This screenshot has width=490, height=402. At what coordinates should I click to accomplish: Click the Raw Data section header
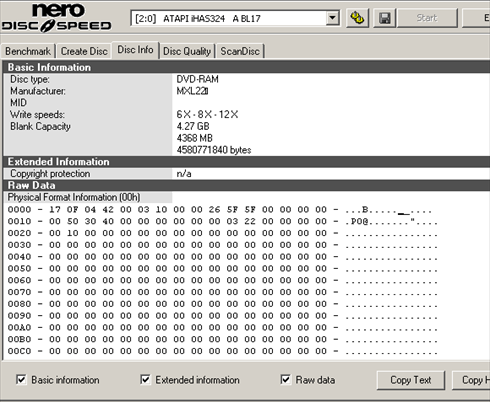pos(246,185)
